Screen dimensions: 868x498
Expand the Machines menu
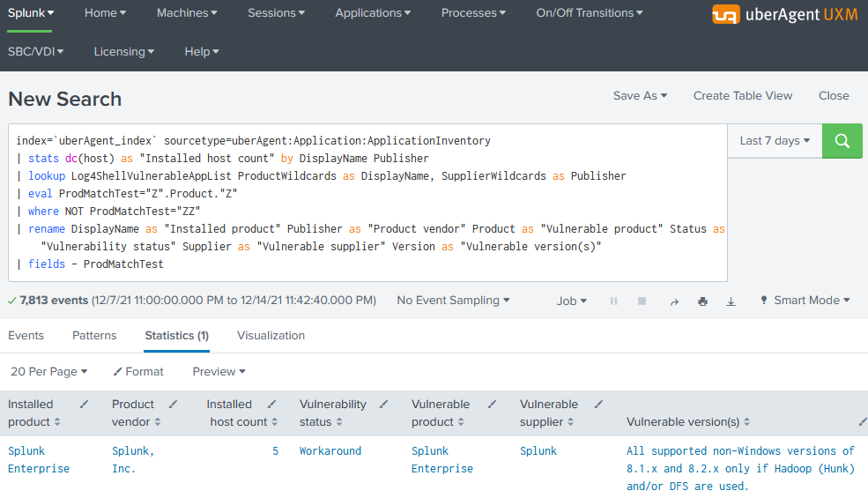pos(187,12)
